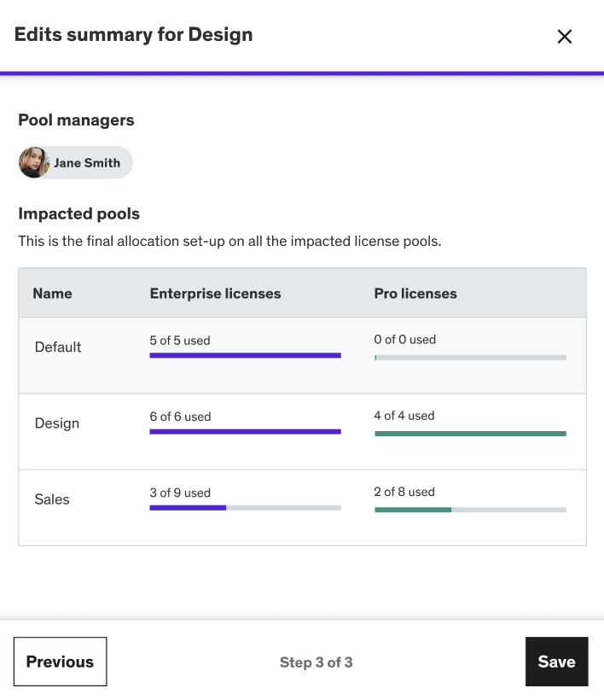
Task: Click the Step 3 of 3 indicator
Action: [x=316, y=662]
